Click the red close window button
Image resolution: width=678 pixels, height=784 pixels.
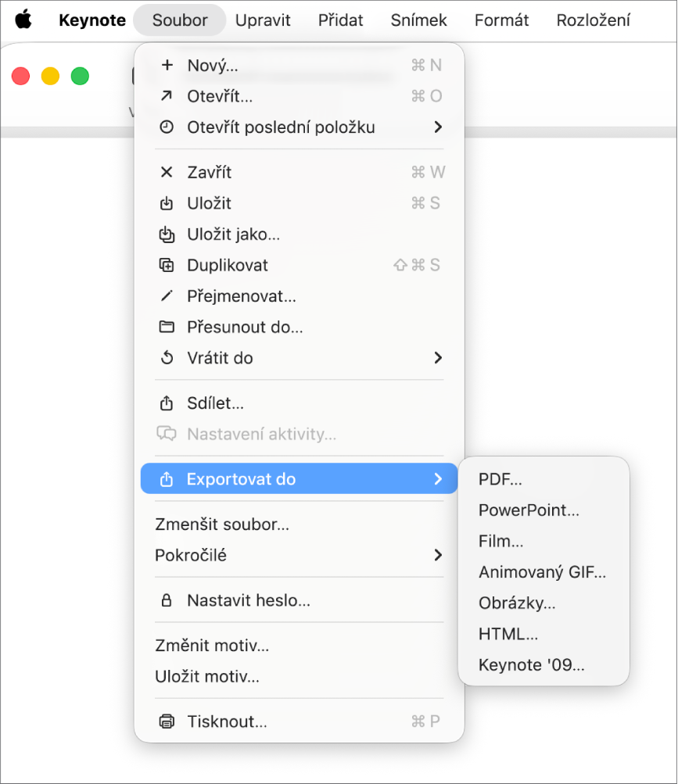coord(20,76)
